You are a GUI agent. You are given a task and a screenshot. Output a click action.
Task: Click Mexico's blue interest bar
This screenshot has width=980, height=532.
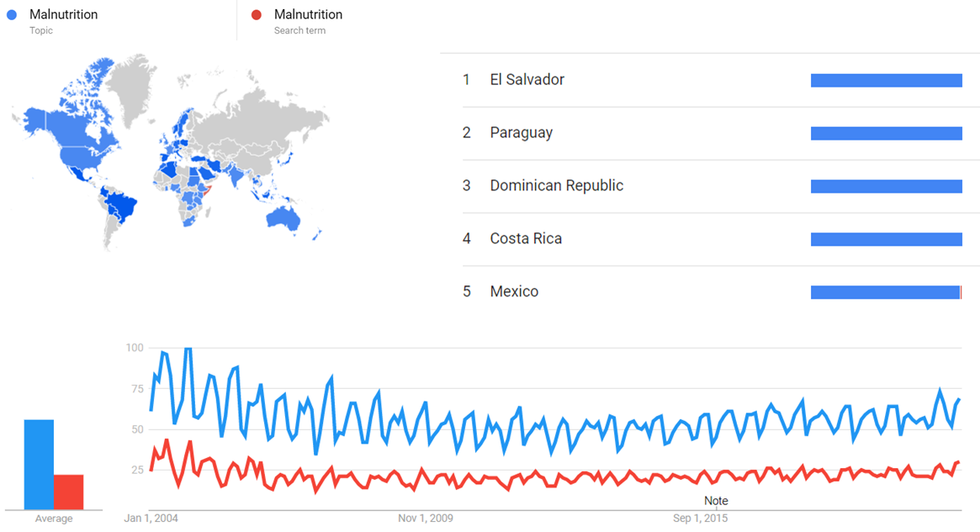(885, 292)
